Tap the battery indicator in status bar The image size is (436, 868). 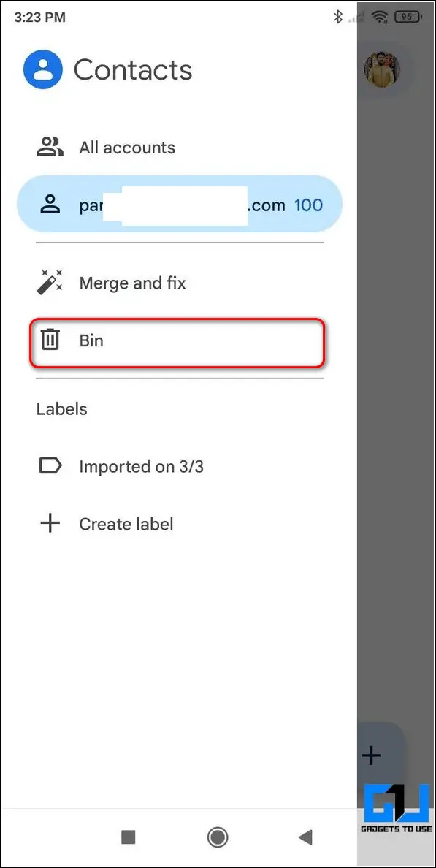point(408,17)
